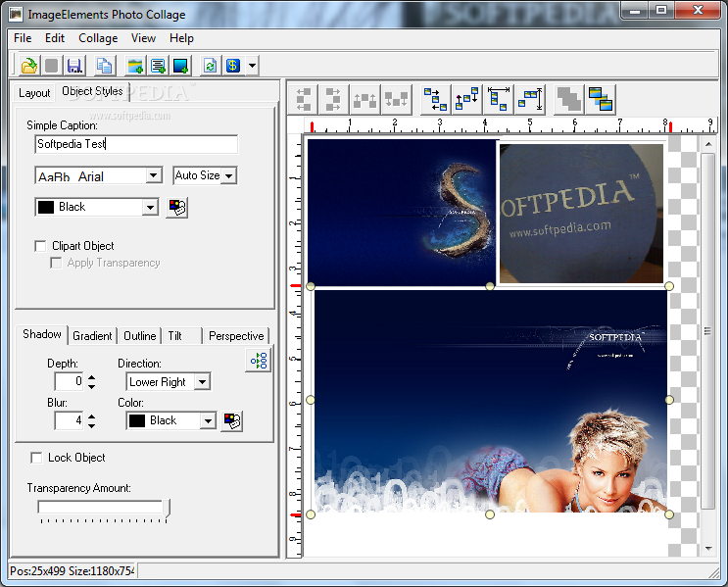The width and height of the screenshot is (728, 587).
Task: Select the Object Styles tab
Action: click(x=92, y=91)
